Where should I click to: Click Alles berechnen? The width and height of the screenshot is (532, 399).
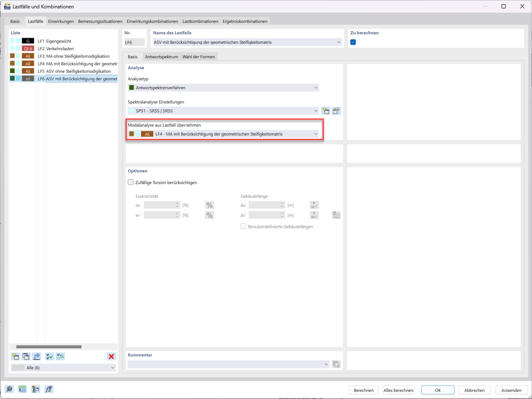pyautogui.click(x=398, y=390)
